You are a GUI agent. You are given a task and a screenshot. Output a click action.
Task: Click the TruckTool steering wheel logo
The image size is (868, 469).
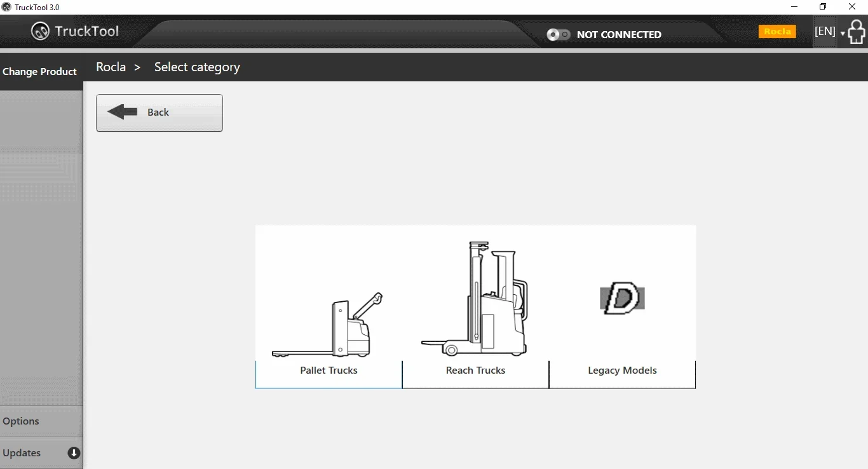click(40, 31)
